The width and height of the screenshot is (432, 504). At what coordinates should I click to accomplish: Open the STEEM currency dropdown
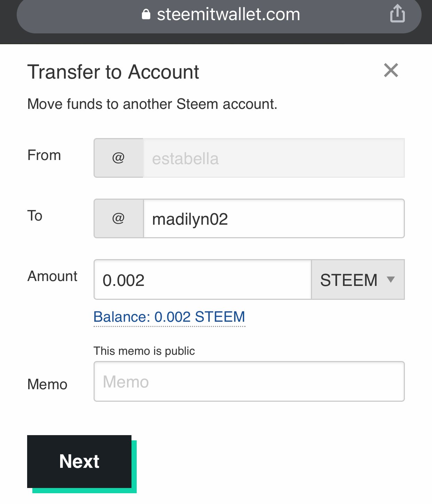(358, 280)
